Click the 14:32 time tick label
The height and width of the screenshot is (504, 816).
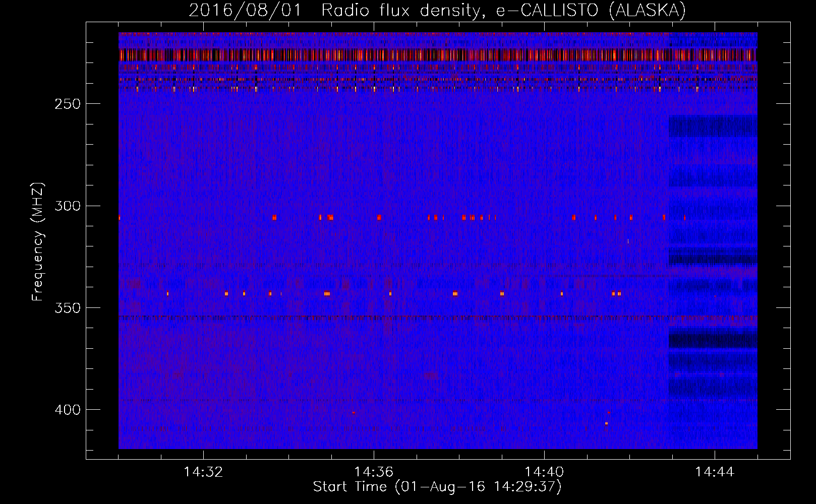(203, 472)
